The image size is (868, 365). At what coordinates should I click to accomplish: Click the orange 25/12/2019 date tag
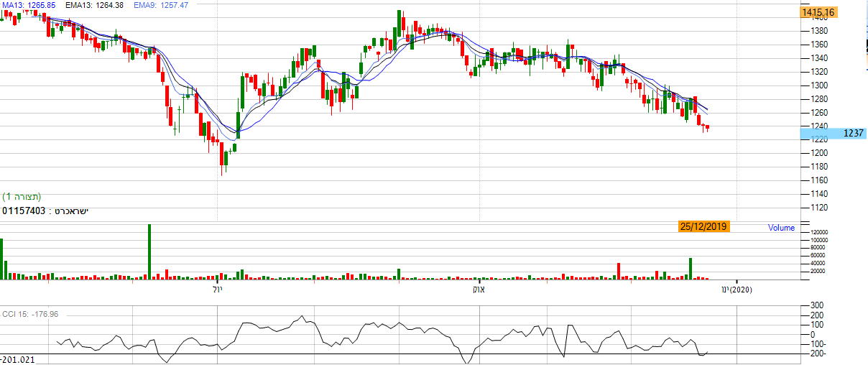click(703, 226)
